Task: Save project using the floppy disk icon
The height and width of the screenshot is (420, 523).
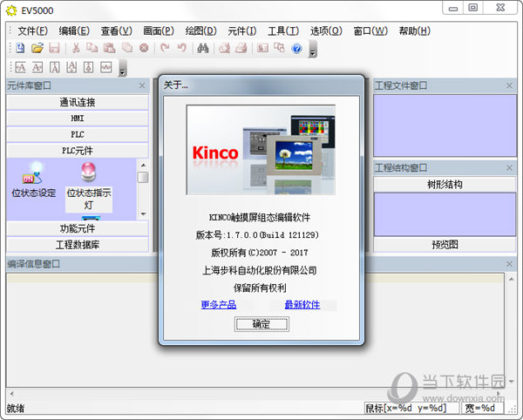Action: pyautogui.click(x=54, y=48)
